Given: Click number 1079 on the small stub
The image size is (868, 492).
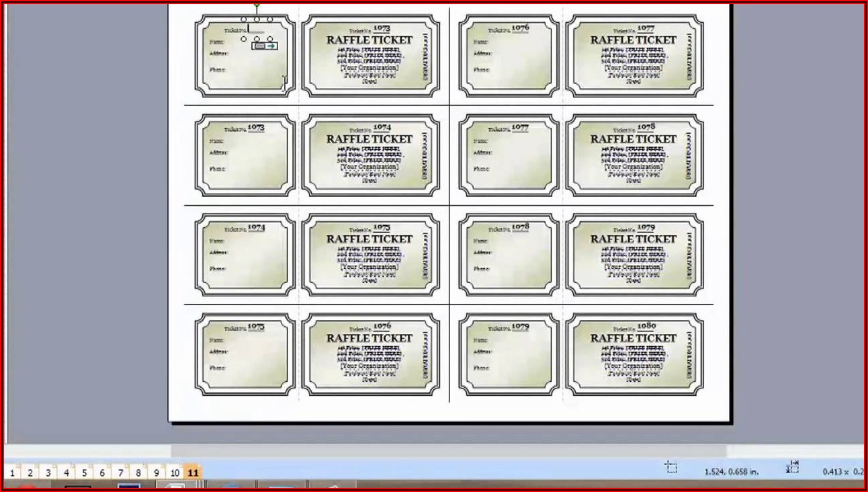Looking at the screenshot, I should tap(520, 327).
